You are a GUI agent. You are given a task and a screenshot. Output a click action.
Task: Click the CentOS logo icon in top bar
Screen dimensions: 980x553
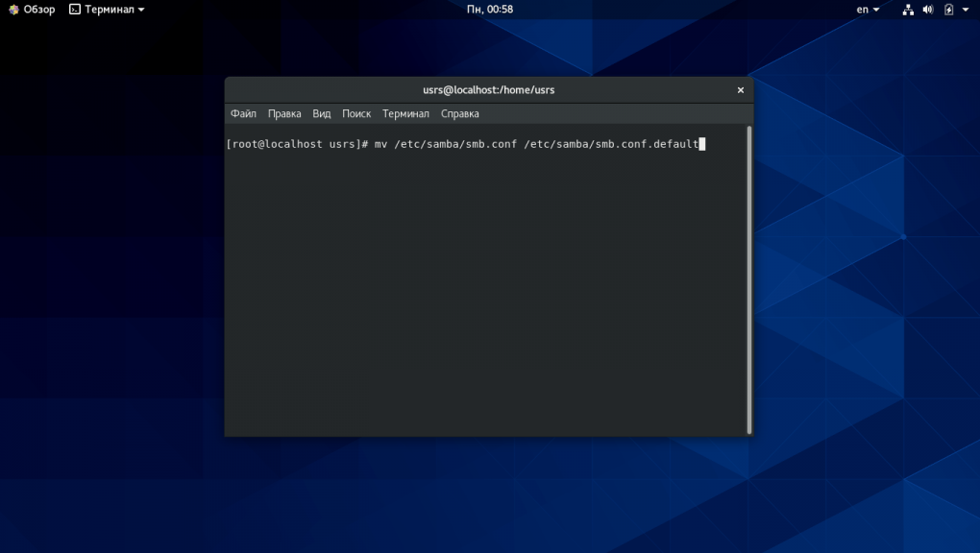(13, 10)
